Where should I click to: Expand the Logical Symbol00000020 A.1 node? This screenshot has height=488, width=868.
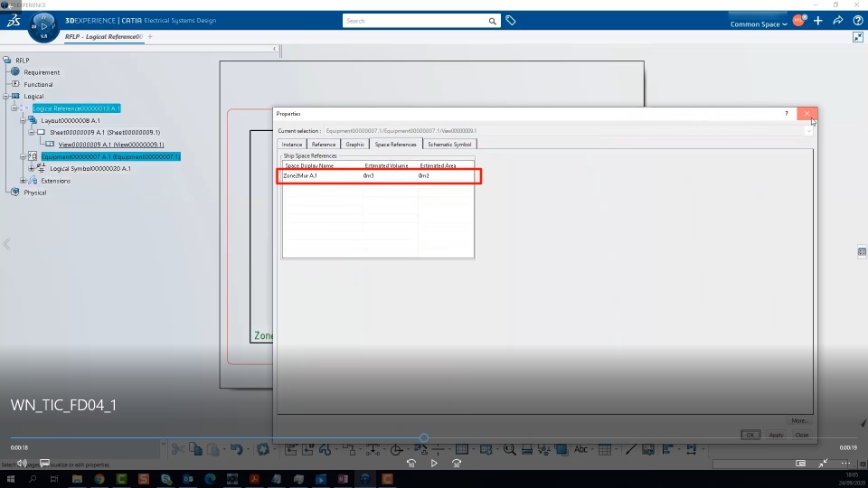(33, 169)
